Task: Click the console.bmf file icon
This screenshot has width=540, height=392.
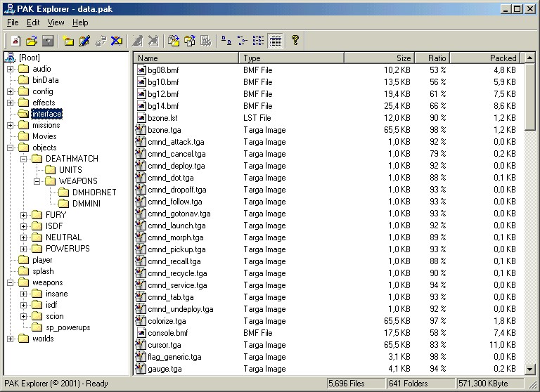Action: click(x=141, y=333)
